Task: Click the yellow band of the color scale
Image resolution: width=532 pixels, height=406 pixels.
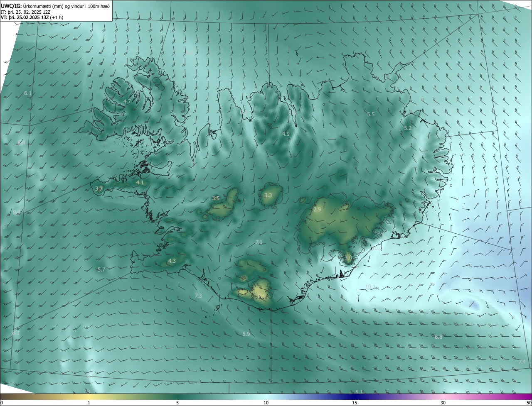Action: (x=89, y=396)
